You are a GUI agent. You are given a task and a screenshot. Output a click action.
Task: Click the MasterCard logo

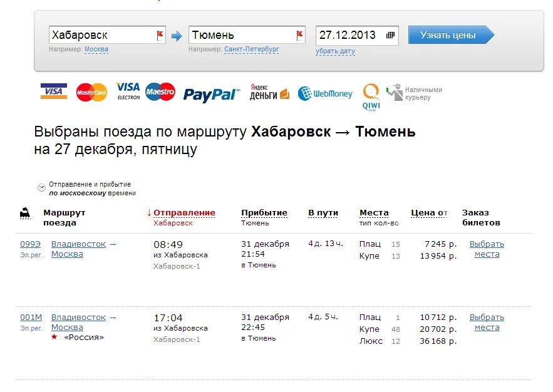pyautogui.click(x=91, y=92)
